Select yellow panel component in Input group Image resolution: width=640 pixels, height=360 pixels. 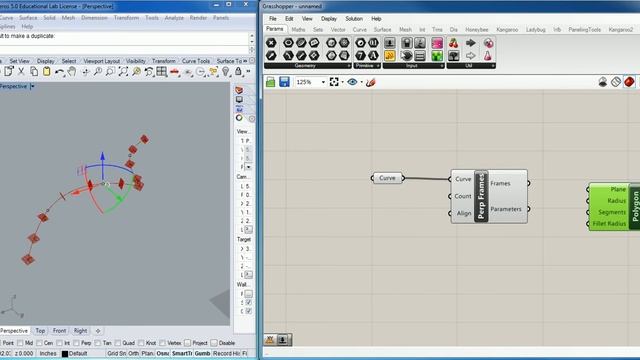tap(389, 56)
